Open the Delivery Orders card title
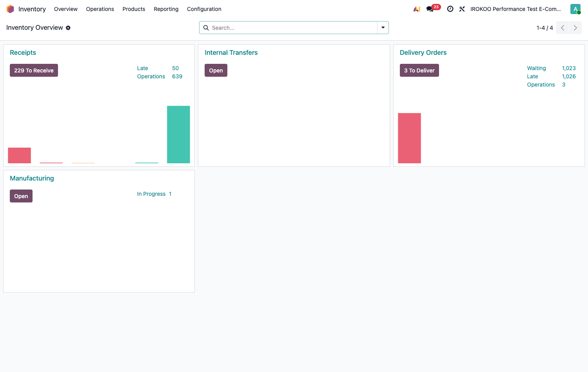 tap(423, 52)
